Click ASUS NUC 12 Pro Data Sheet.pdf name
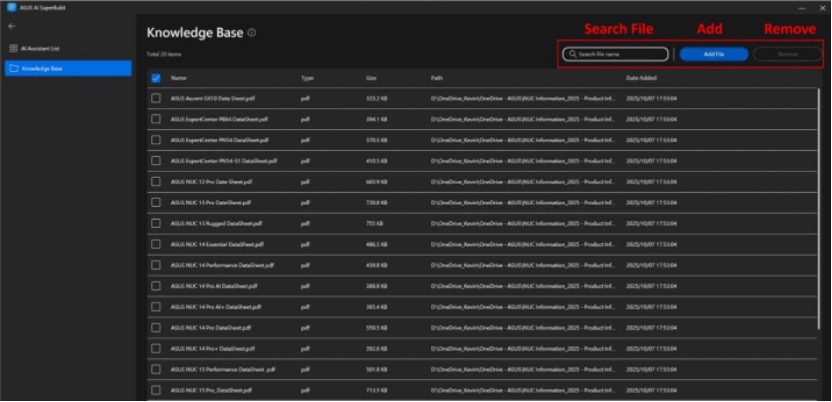Viewport: 832px width, 402px height. click(x=211, y=182)
